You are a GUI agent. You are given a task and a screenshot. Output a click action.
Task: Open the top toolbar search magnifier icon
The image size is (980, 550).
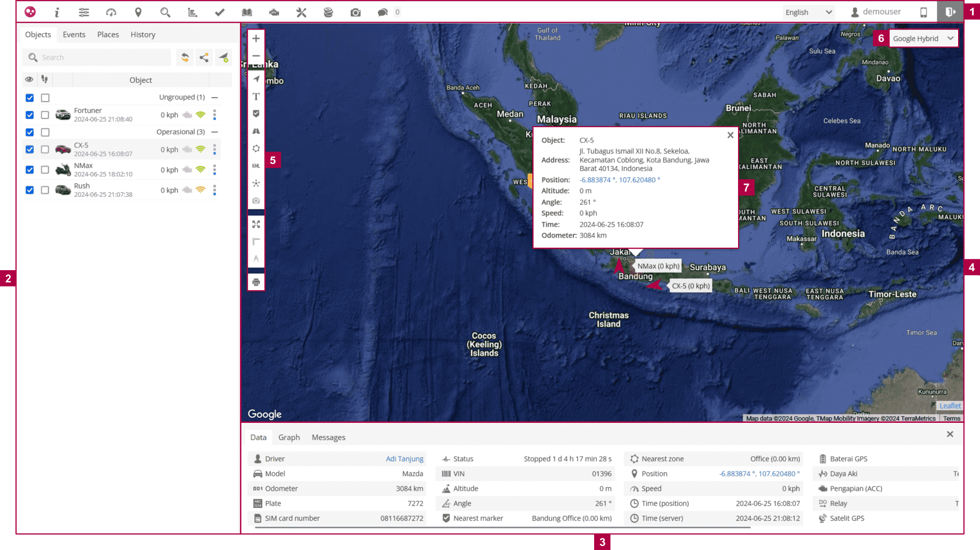pos(165,12)
